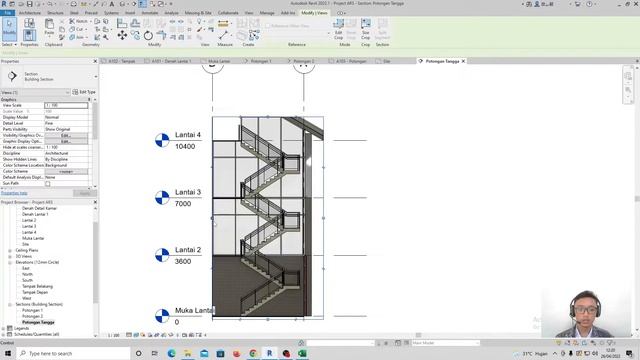
Task: Click the Align tool in Modify panel
Action: pos(122,23)
